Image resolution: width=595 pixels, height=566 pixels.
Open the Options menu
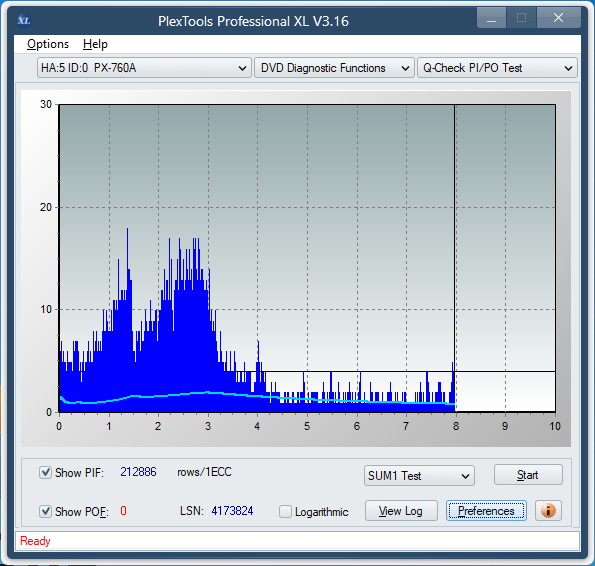pyautogui.click(x=48, y=44)
